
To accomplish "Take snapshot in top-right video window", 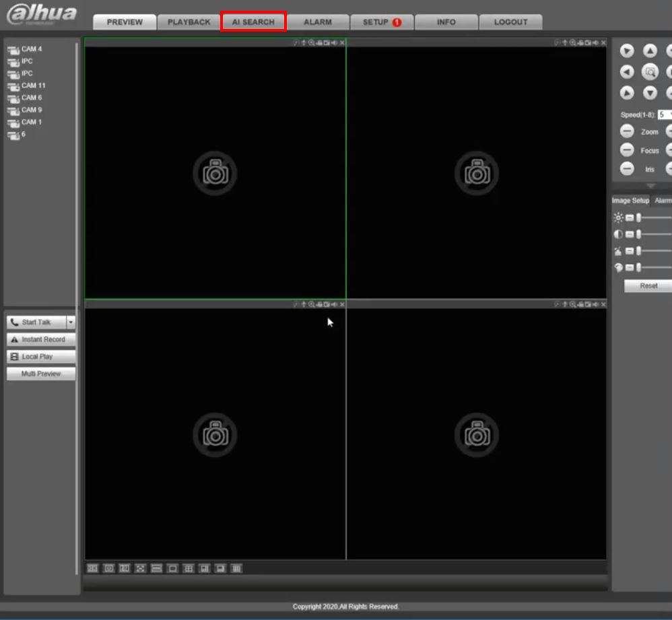I will 588,43.
